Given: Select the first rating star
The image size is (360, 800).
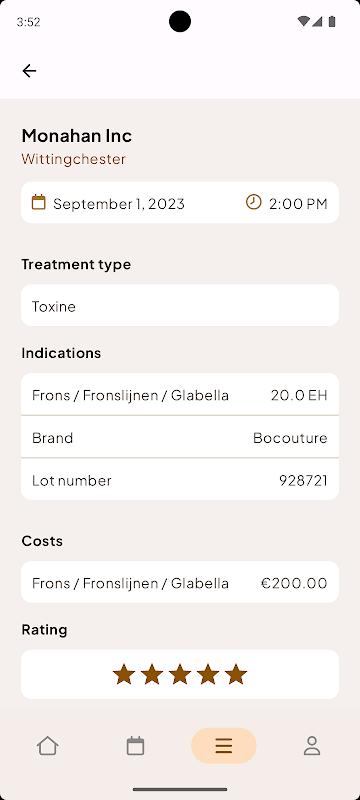Looking at the screenshot, I should click(124, 674).
